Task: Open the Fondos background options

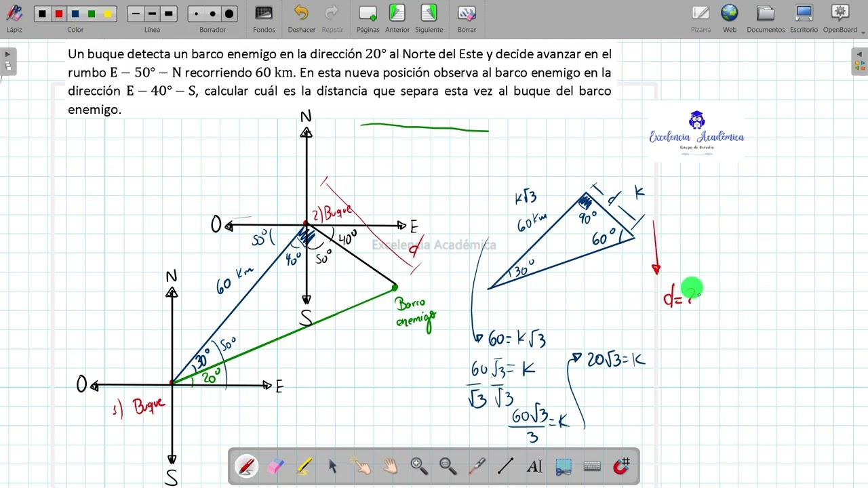Action: tap(264, 18)
